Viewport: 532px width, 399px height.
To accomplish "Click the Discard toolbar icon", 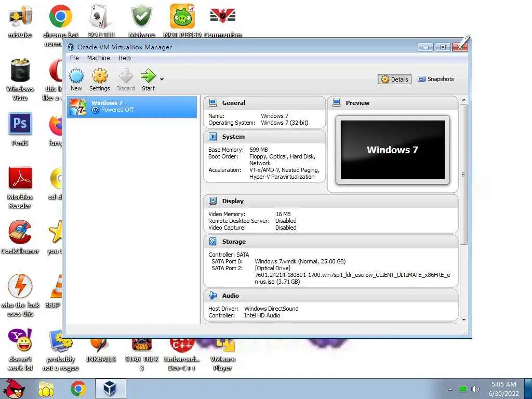I will [x=126, y=76].
